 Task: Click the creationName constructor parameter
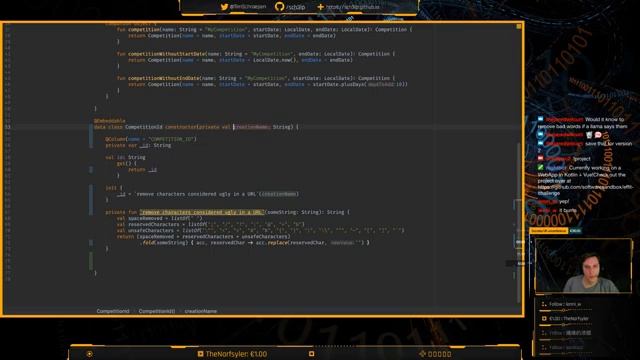[x=252, y=127]
